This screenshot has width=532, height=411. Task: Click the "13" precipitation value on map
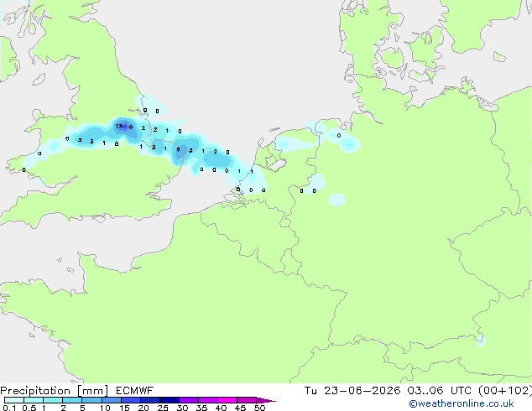119,126
